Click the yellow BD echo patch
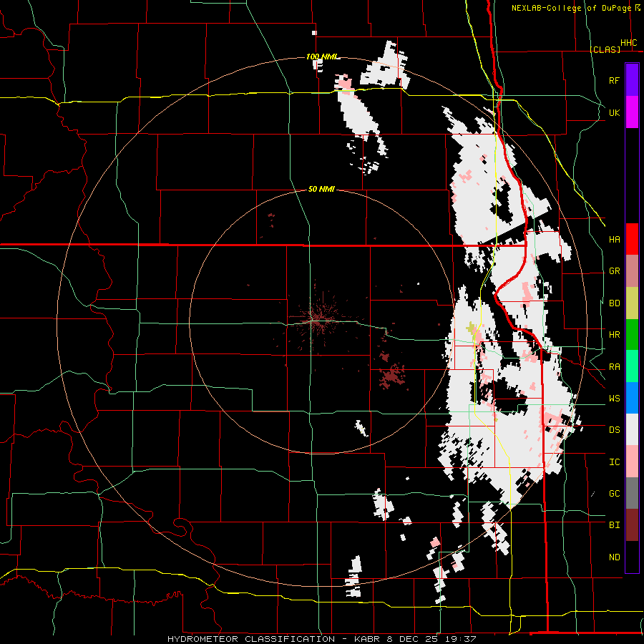 pyautogui.click(x=471, y=328)
